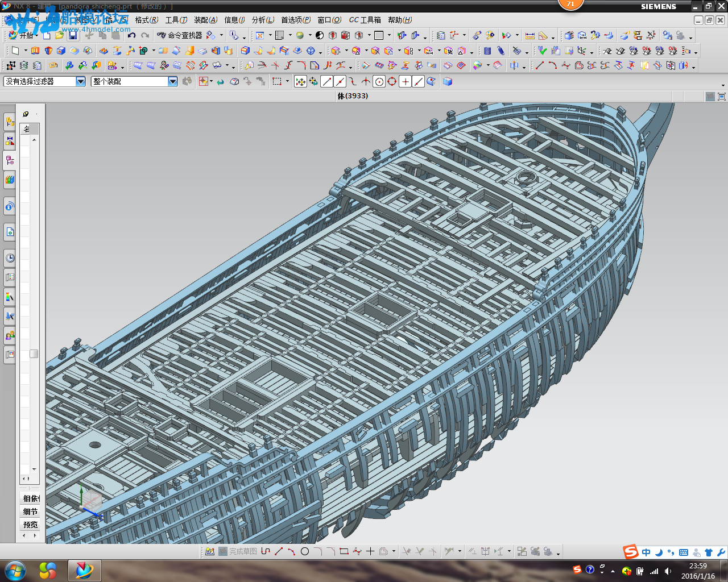Expand the 没有选择过滤器 selection filter dropdown

[x=81, y=81]
